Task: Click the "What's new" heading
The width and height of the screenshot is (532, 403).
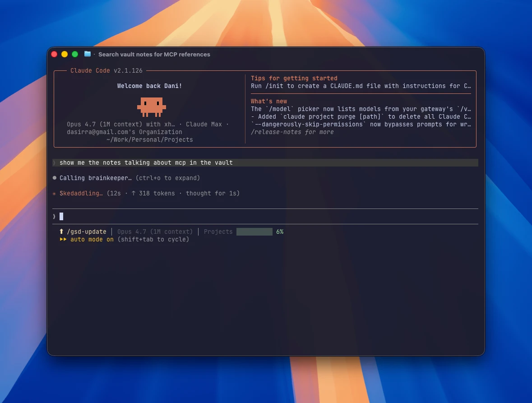Action: point(269,101)
